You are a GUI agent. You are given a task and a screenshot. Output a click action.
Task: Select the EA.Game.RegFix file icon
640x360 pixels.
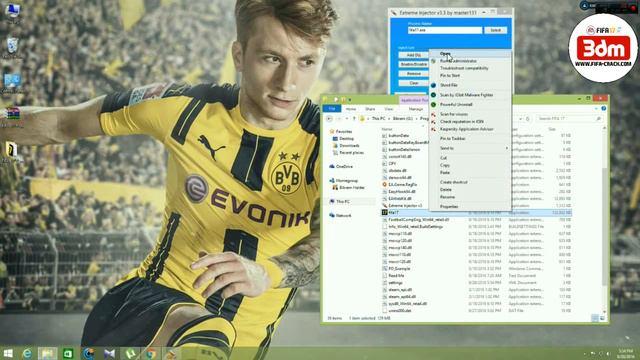click(x=384, y=184)
